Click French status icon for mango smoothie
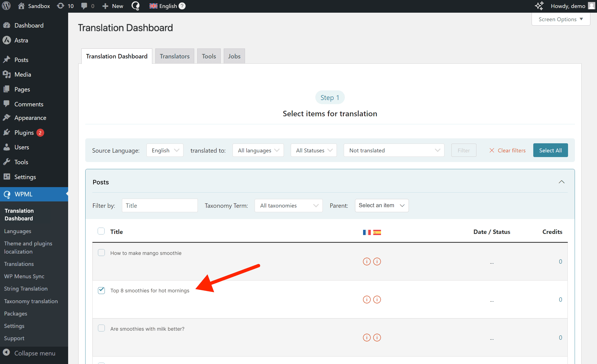The height and width of the screenshot is (364, 597). pos(367,261)
